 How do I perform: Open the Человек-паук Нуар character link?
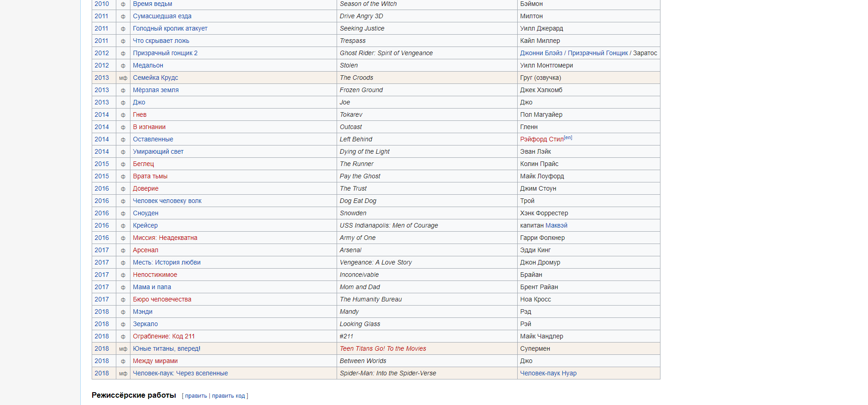(x=548, y=373)
